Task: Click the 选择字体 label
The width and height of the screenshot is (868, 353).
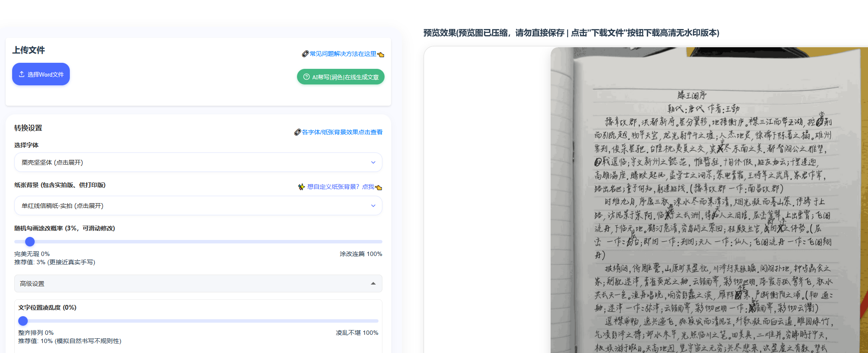Action: point(26,145)
